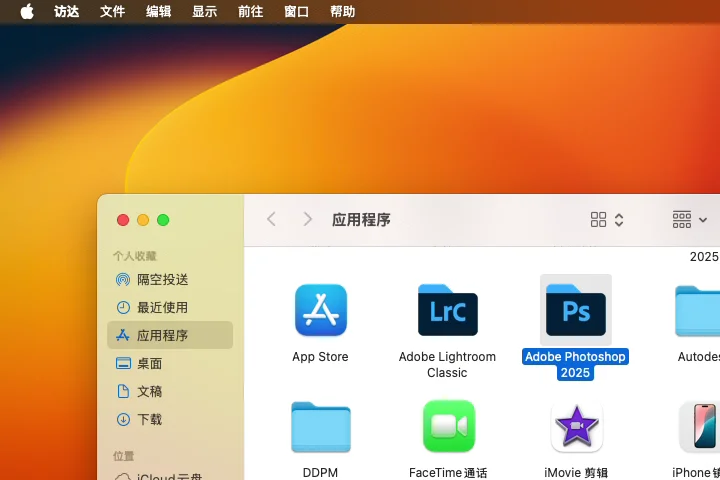Click the App Store name label
This screenshot has height=480, width=720.
pyautogui.click(x=321, y=357)
